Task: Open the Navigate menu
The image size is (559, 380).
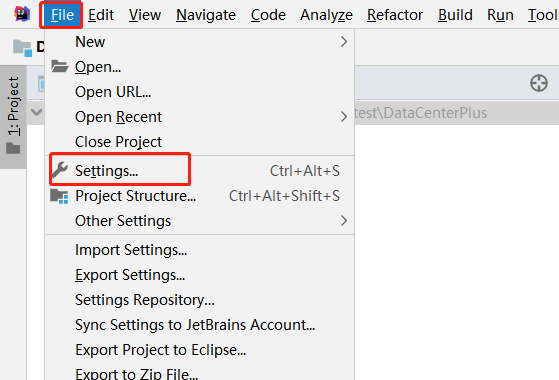Action: (x=206, y=15)
